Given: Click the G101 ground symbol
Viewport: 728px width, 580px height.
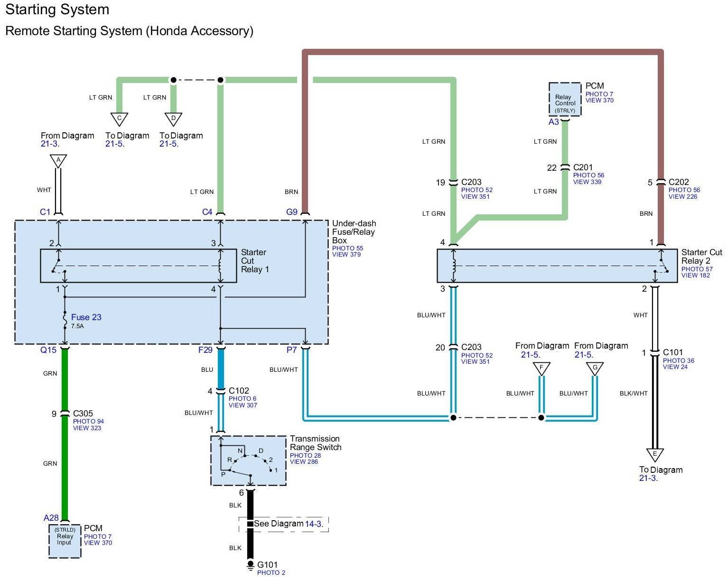Looking at the screenshot, I should click(251, 565).
